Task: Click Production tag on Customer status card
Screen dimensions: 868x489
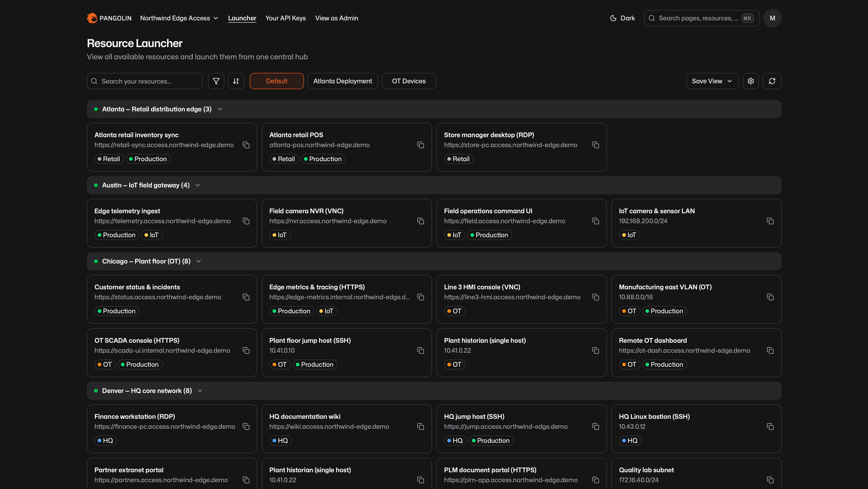Action: point(117,311)
